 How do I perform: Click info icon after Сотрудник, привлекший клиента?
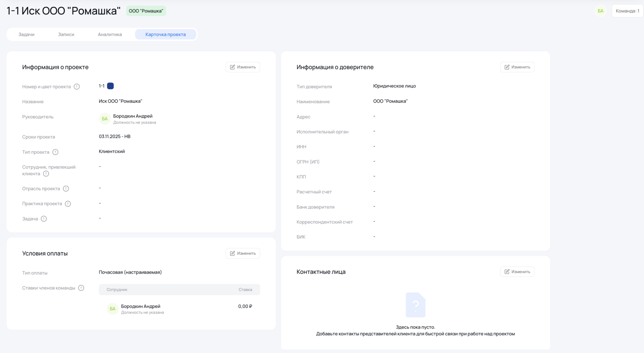[46, 174]
